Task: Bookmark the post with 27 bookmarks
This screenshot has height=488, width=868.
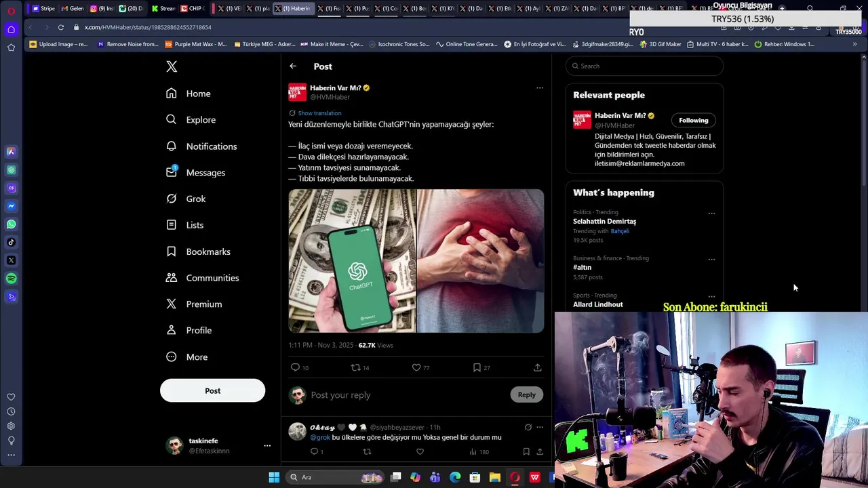Action: (x=477, y=367)
